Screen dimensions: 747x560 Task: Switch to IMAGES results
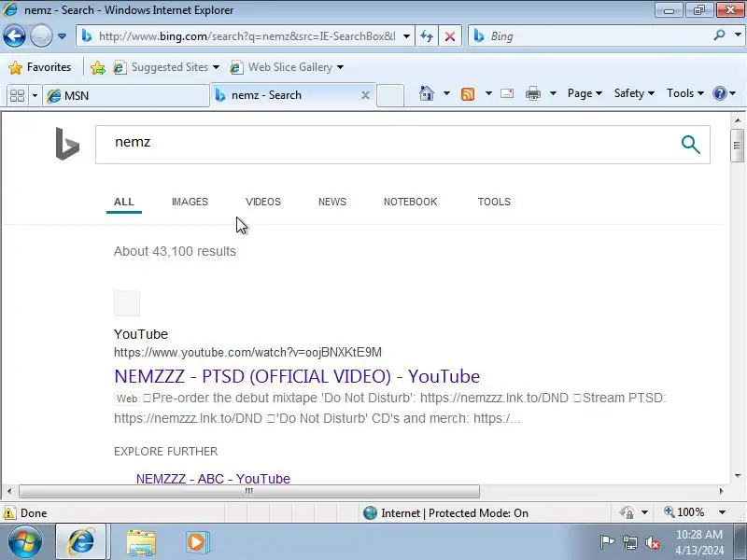[x=190, y=202]
